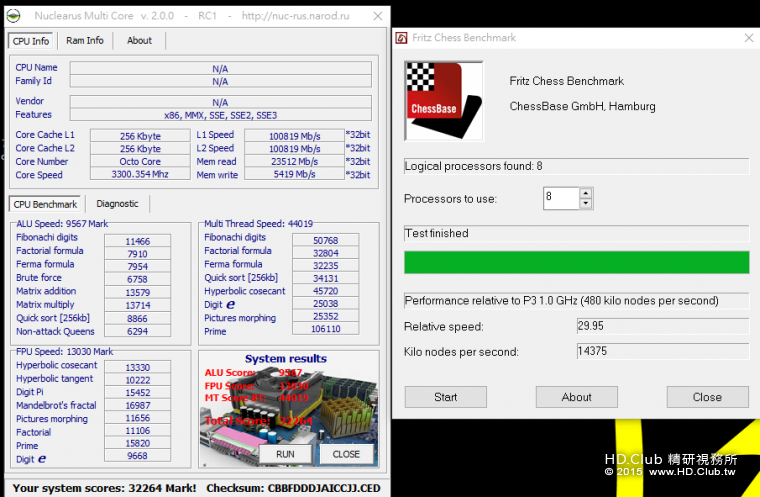This screenshot has height=497, width=760.
Task: Click the Mem read value 23512 Mb/s
Action: 294,161
